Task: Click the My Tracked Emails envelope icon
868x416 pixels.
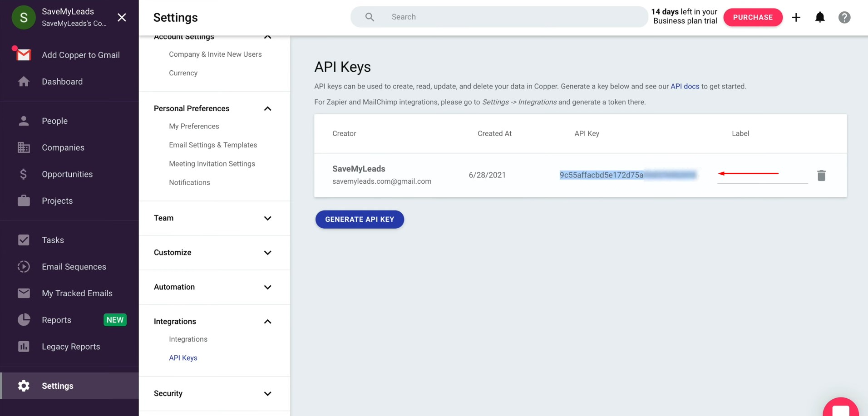Action: tap(24, 293)
